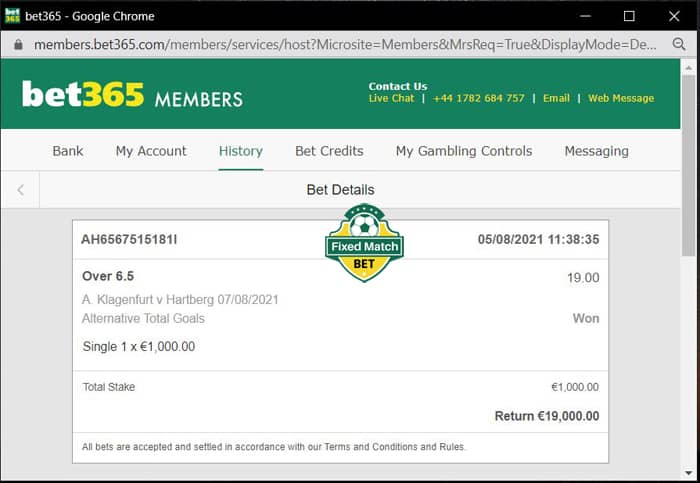Image resolution: width=700 pixels, height=483 pixels.
Task: Click the Contact Us heading
Action: (398, 86)
